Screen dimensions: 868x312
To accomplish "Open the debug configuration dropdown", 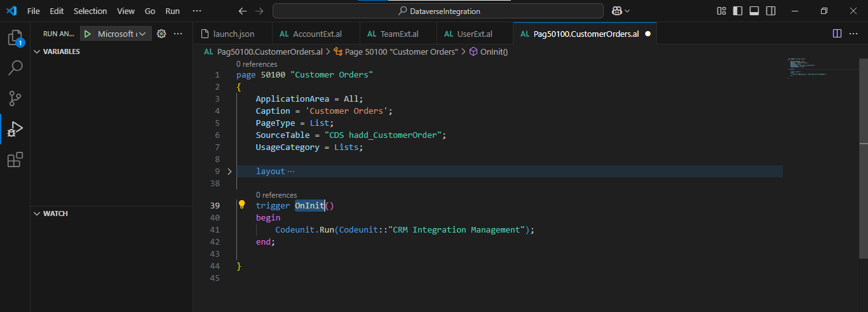I will [x=121, y=34].
